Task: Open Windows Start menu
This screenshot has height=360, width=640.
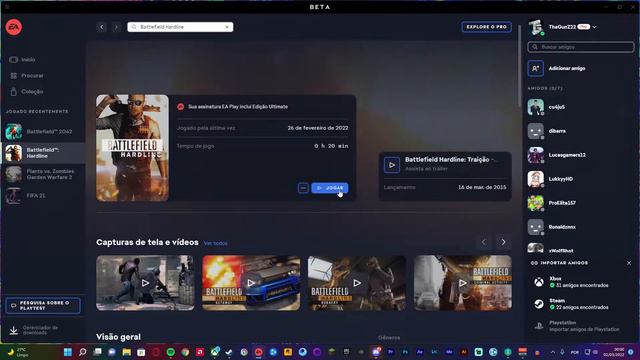Action: click(x=68, y=352)
